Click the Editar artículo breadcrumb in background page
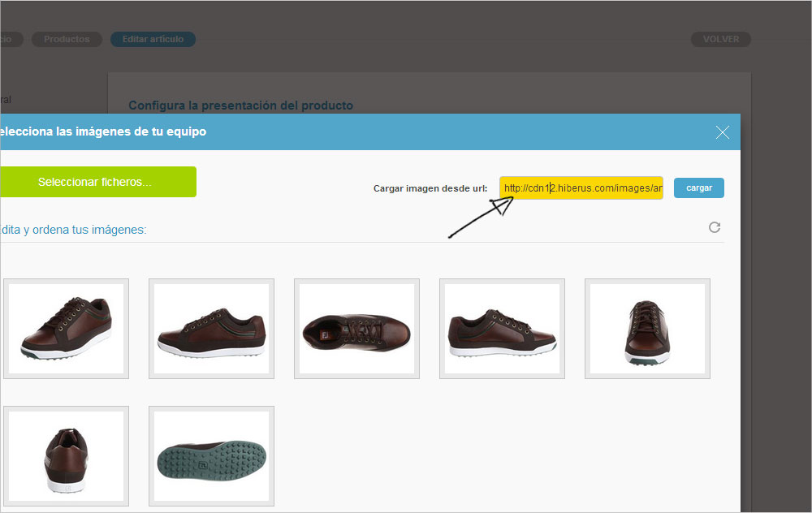This screenshot has height=513, width=812. coord(153,39)
